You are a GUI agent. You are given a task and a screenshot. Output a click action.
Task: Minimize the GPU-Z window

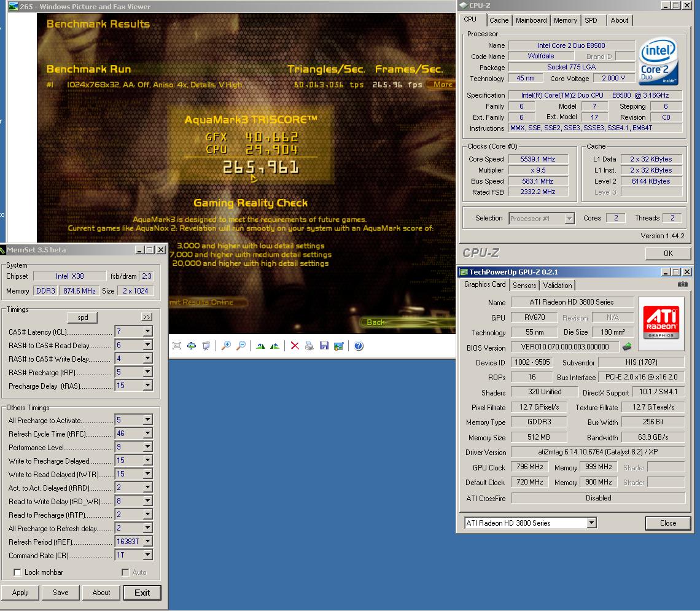[x=666, y=272]
